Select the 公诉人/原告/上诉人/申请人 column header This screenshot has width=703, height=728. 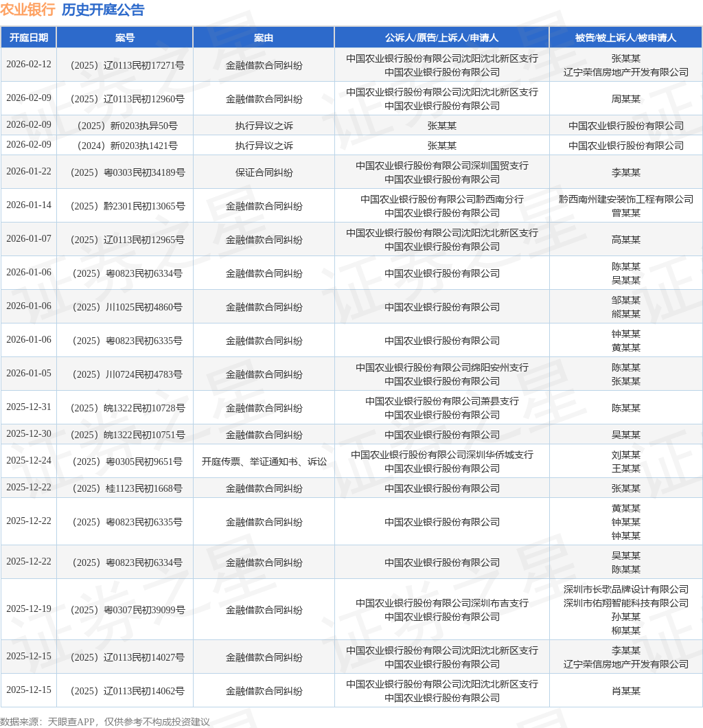[441, 38]
